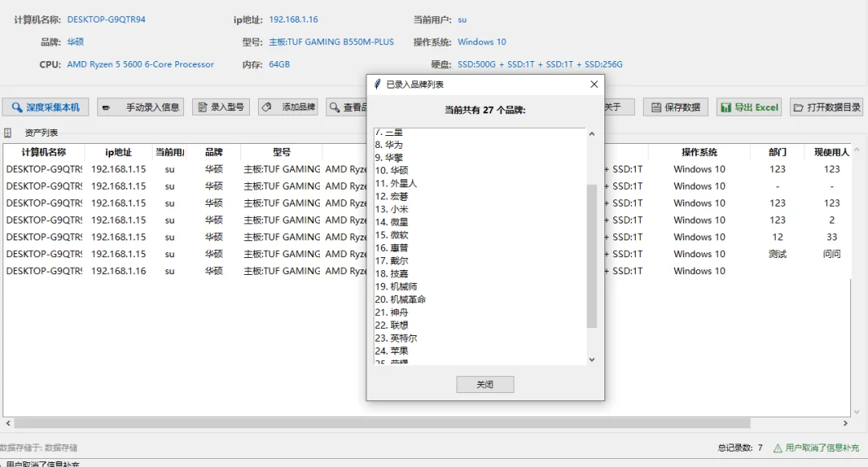Click the 添加品牌 tag button
The width and height of the screenshot is (868, 467).
pos(288,108)
